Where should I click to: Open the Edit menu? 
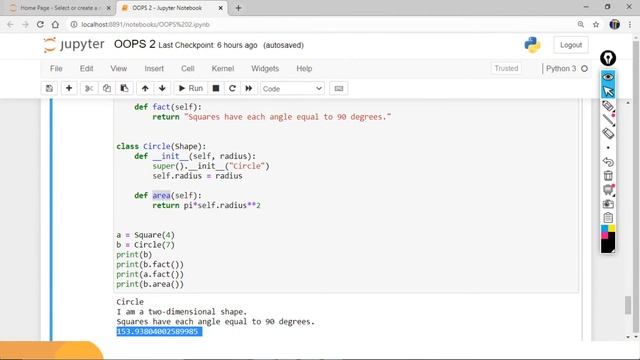[x=86, y=69]
